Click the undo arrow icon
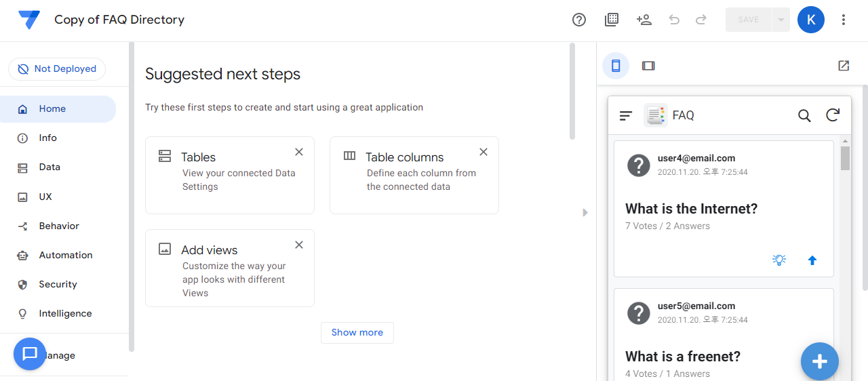868x381 pixels. tap(674, 20)
